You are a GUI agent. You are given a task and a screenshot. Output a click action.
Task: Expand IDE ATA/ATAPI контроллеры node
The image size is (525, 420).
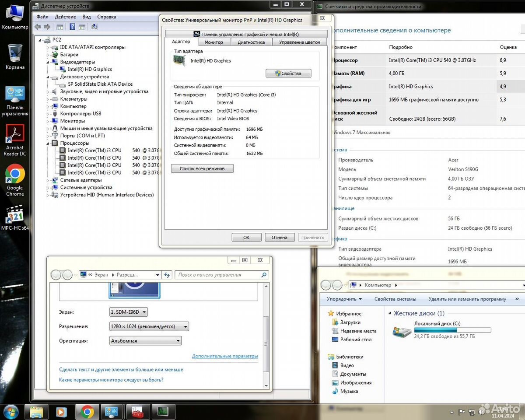click(x=48, y=47)
